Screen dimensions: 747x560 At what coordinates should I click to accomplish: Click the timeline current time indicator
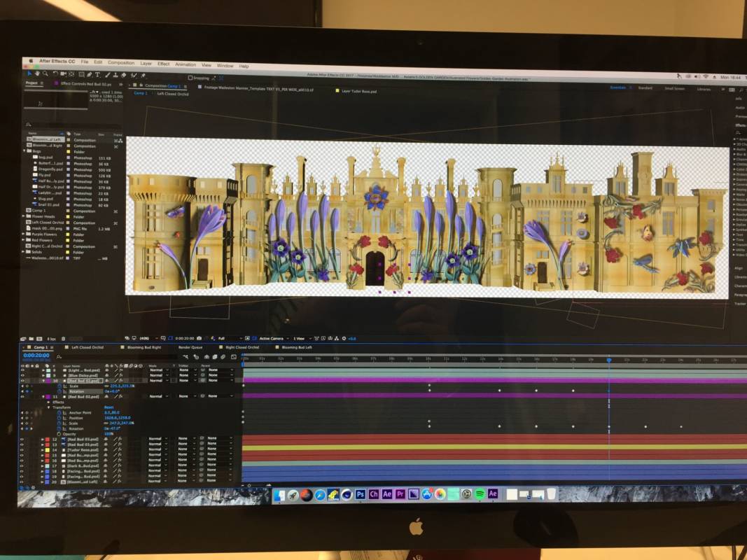pos(609,360)
